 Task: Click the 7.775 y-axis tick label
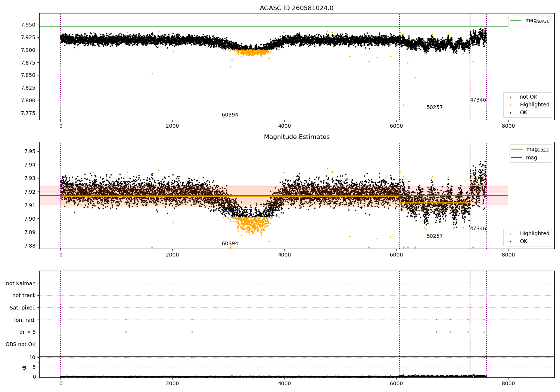(28, 113)
